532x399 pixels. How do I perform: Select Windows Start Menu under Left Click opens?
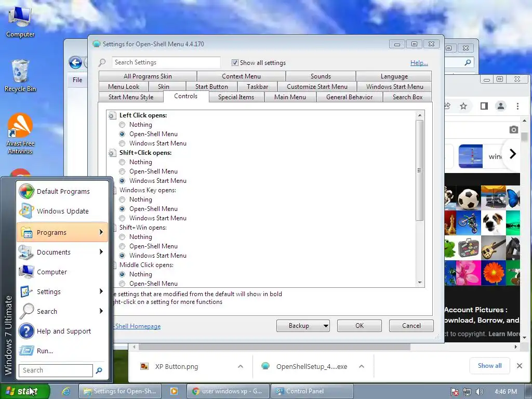point(122,143)
